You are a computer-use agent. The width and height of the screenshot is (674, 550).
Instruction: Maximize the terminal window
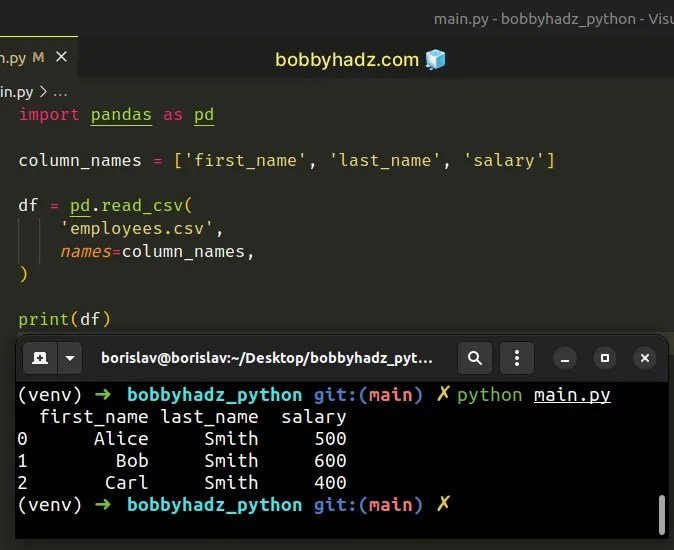point(605,358)
